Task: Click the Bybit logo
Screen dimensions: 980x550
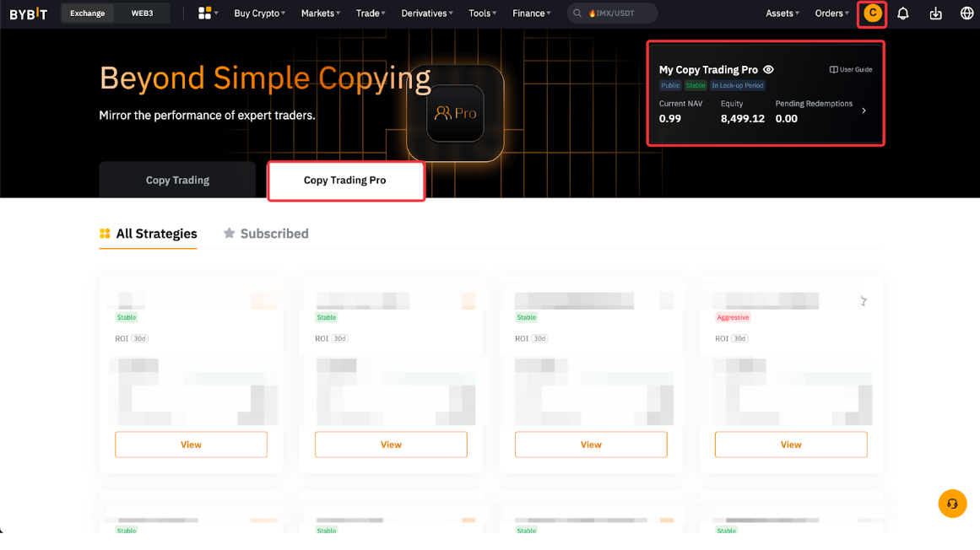Action: click(x=28, y=13)
